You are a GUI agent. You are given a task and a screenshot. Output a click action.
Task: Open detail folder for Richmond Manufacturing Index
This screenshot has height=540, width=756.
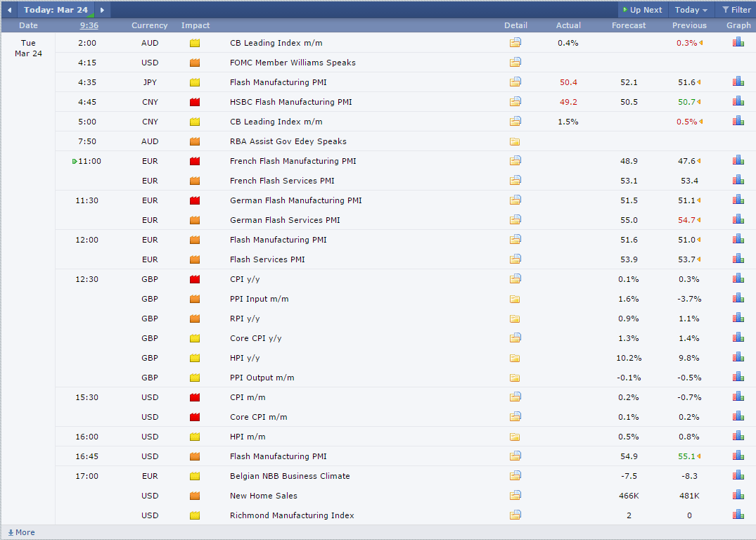click(x=515, y=515)
